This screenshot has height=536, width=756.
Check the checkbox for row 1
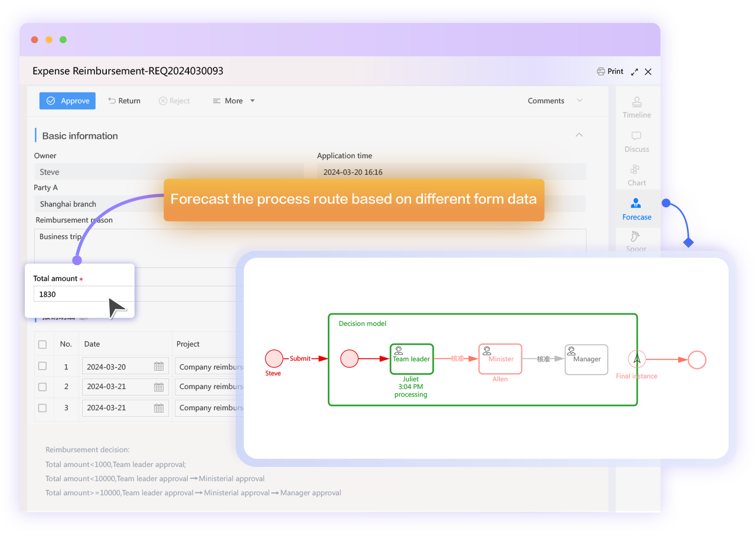click(43, 366)
